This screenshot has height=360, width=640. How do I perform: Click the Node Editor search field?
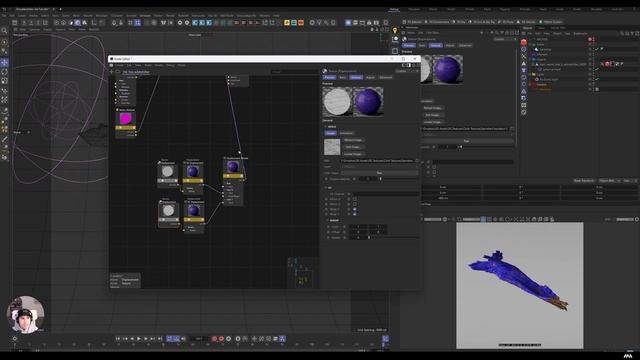294,72
